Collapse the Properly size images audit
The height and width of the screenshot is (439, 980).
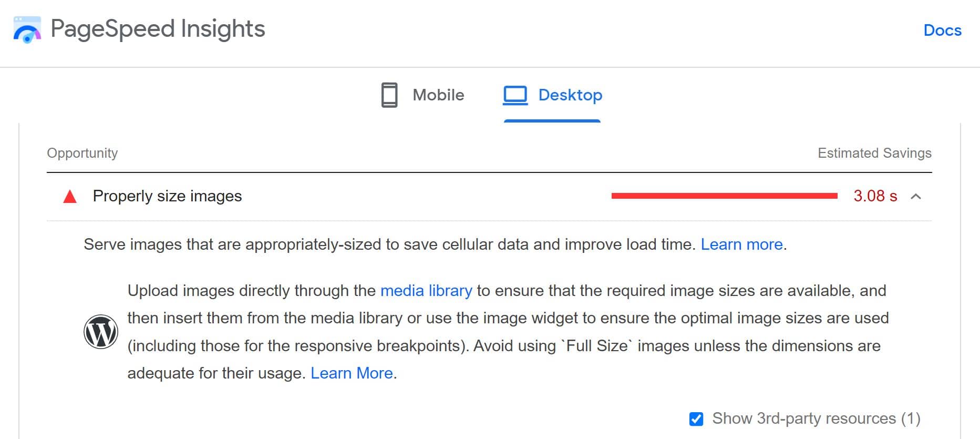pyautogui.click(x=916, y=197)
